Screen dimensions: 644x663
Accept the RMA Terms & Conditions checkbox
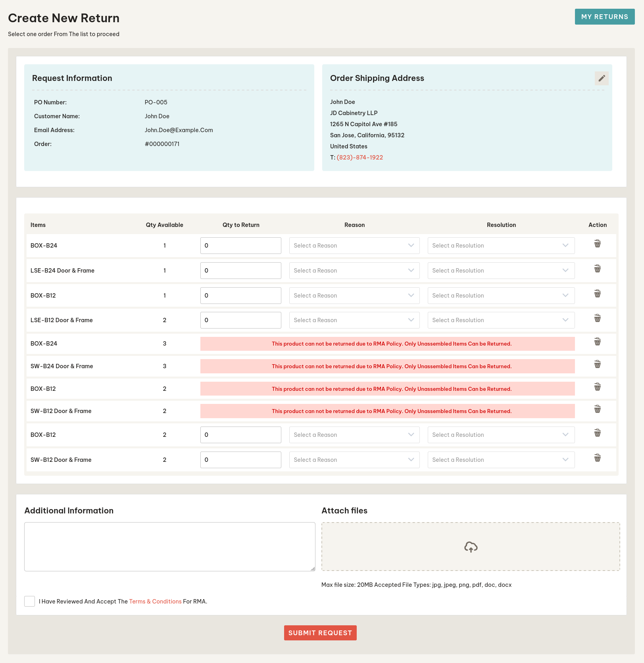(30, 601)
